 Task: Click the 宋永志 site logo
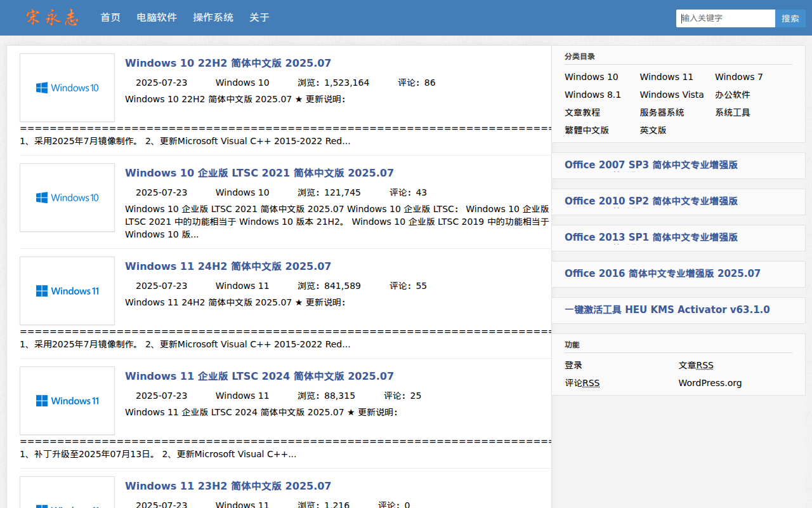[x=53, y=17]
